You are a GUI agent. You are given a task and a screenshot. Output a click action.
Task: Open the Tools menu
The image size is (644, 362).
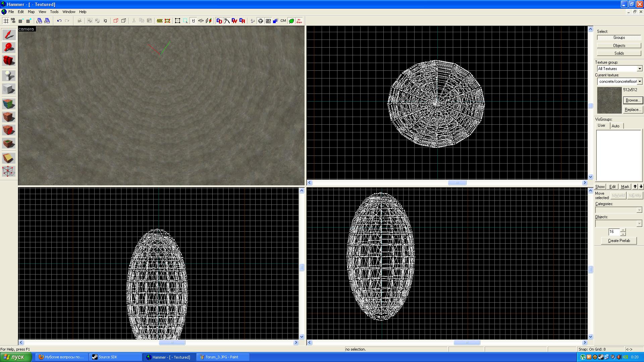point(54,12)
